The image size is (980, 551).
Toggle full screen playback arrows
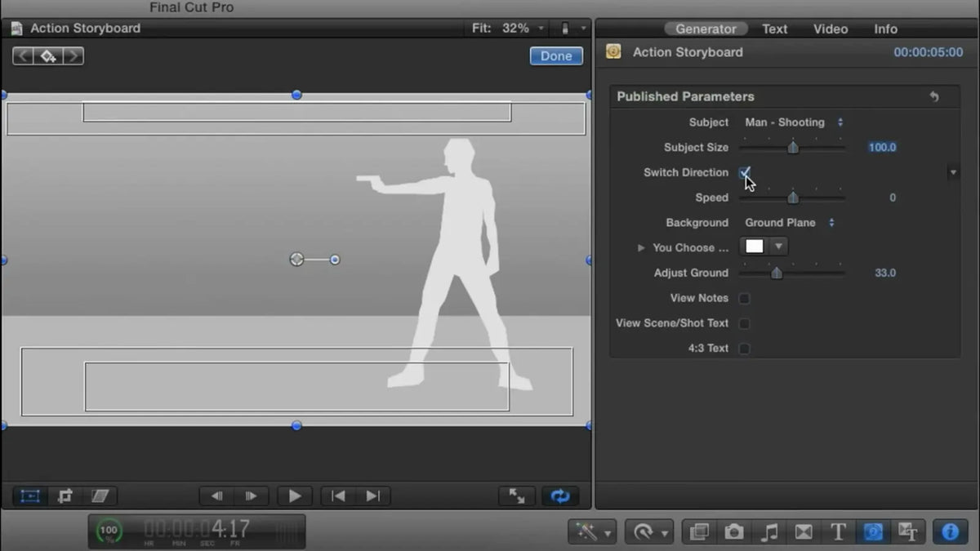[517, 495]
